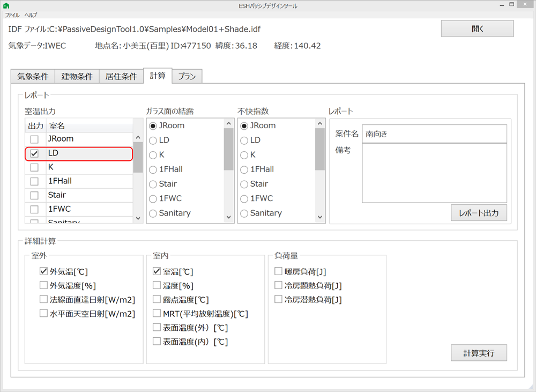The width and height of the screenshot is (536, 392).
Task: Select Stair radio in ガラス面の結露
Action: tap(153, 184)
